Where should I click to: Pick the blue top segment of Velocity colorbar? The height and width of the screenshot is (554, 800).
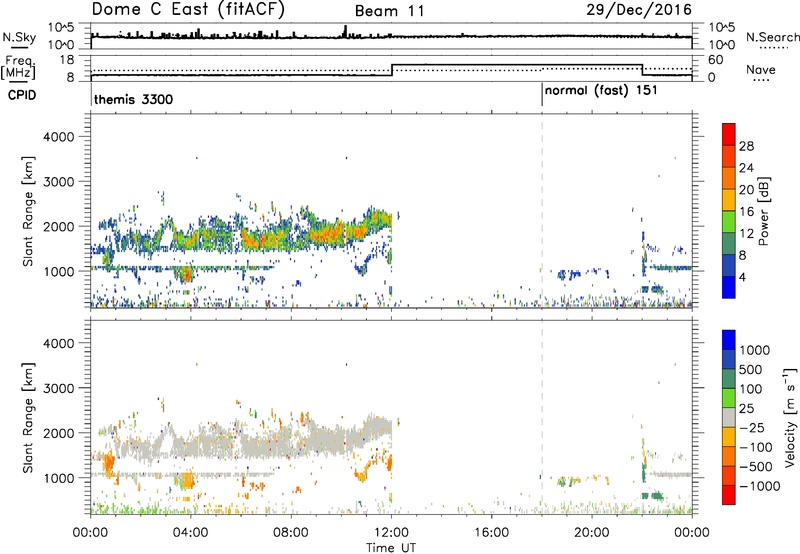[729, 340]
